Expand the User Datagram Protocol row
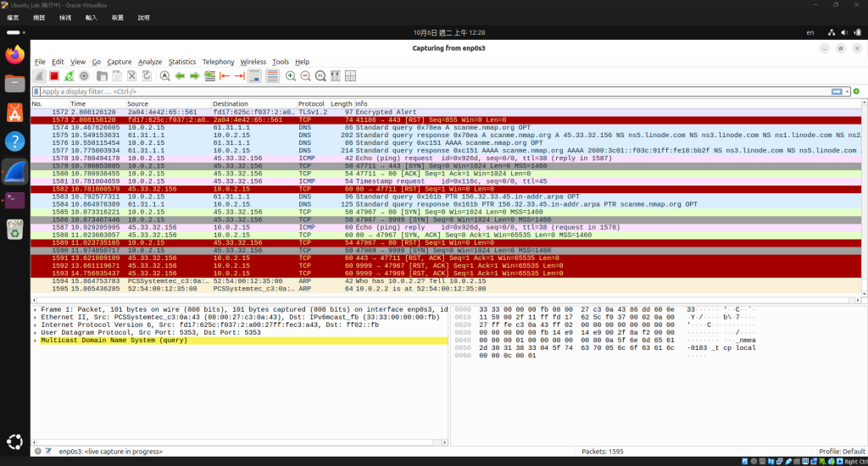The width and height of the screenshot is (868, 466). (x=36, y=333)
